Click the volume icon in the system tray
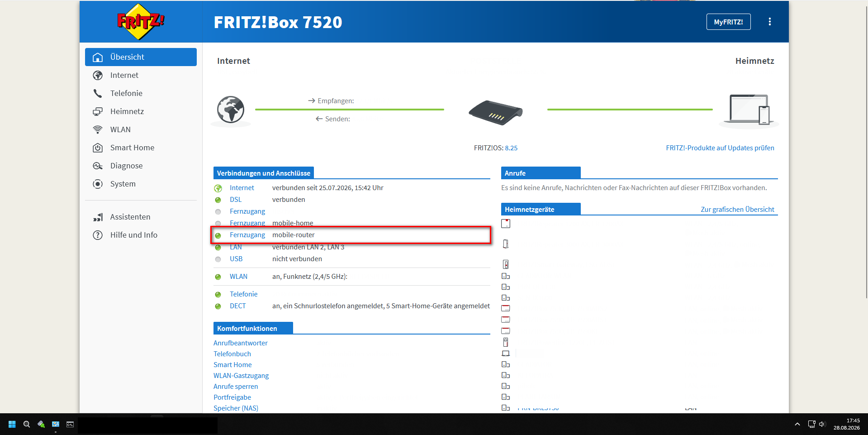This screenshot has height=435, width=868. coord(822,424)
